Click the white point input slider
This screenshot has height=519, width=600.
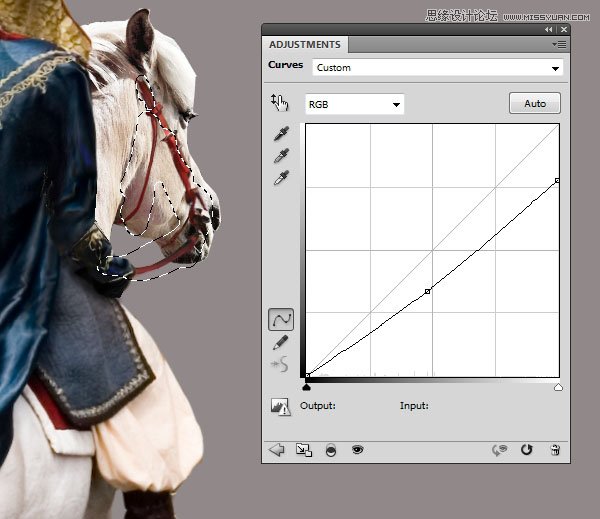[558, 387]
